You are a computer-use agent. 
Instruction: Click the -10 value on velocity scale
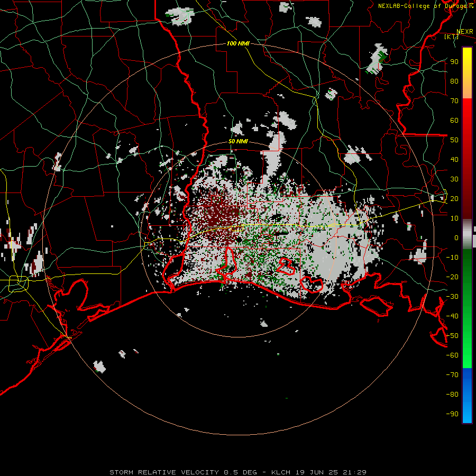(452, 258)
